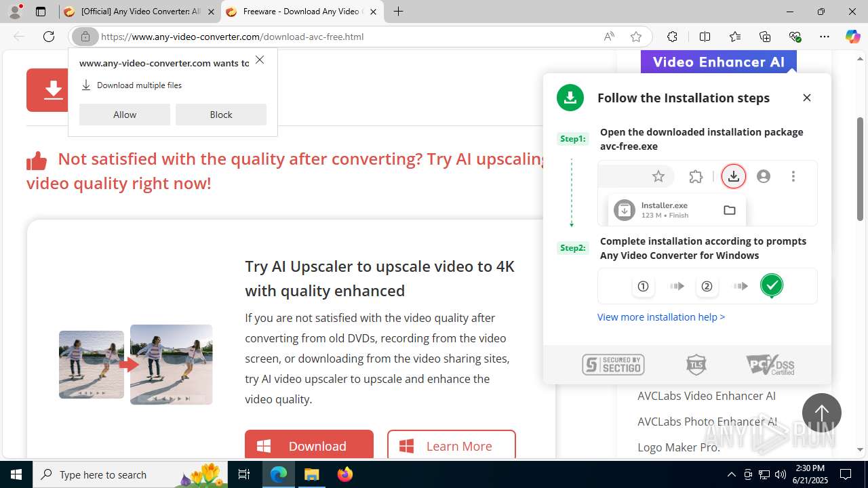
Task: Open Browser essentials heart icon
Action: point(795,37)
